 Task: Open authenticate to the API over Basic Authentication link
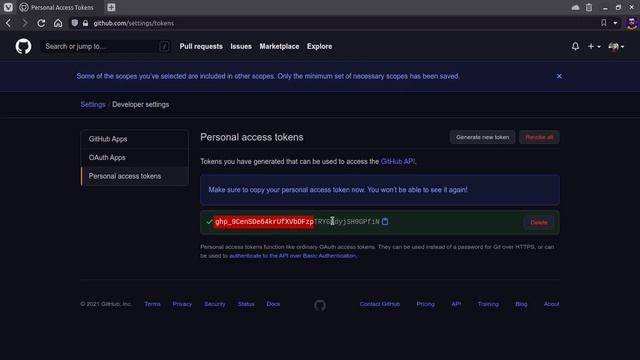tap(292, 256)
